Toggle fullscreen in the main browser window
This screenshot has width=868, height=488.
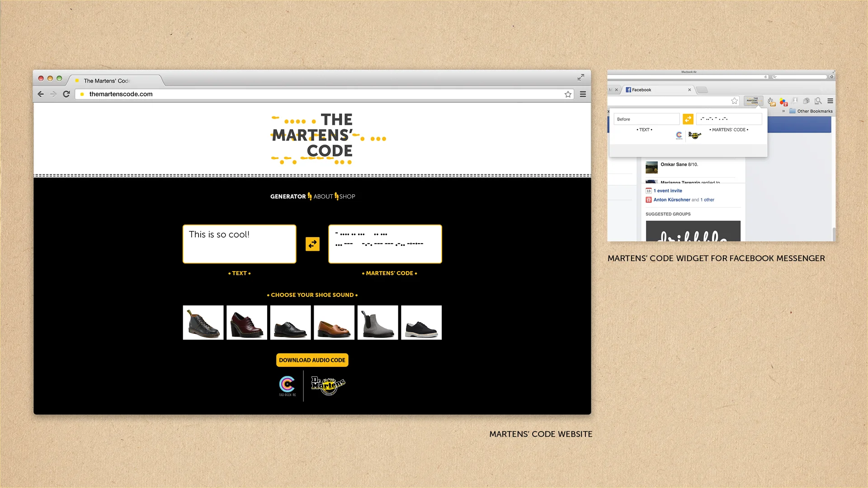point(580,78)
